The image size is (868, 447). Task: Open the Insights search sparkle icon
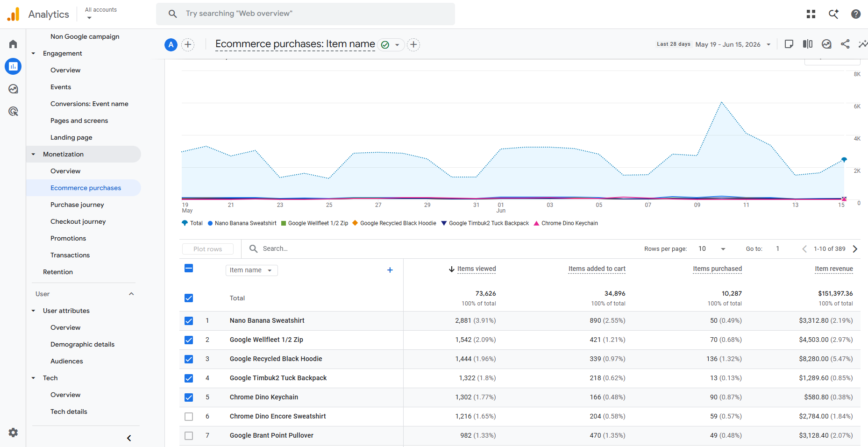pyautogui.click(x=833, y=14)
